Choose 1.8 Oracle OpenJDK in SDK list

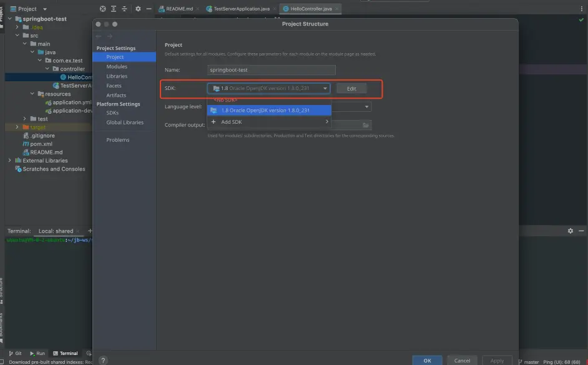point(269,111)
